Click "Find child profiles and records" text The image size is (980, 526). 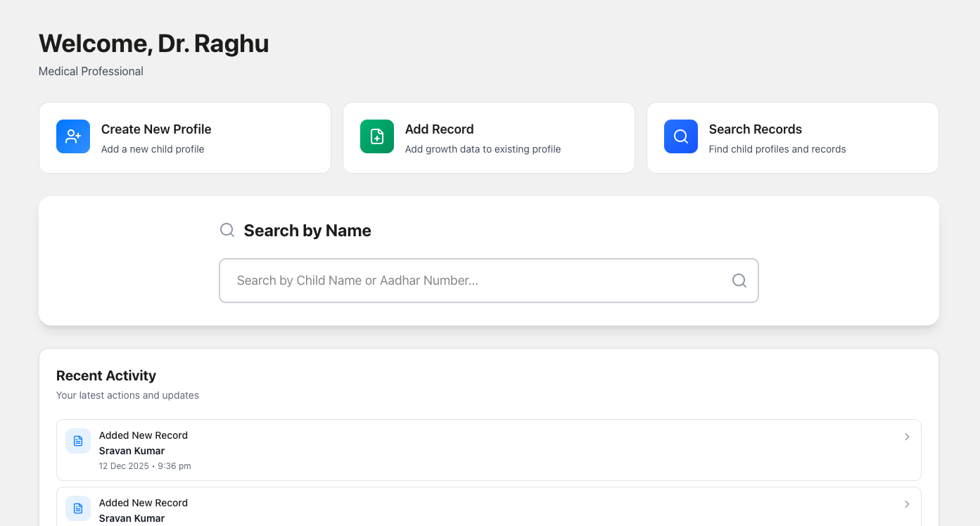[x=777, y=149]
